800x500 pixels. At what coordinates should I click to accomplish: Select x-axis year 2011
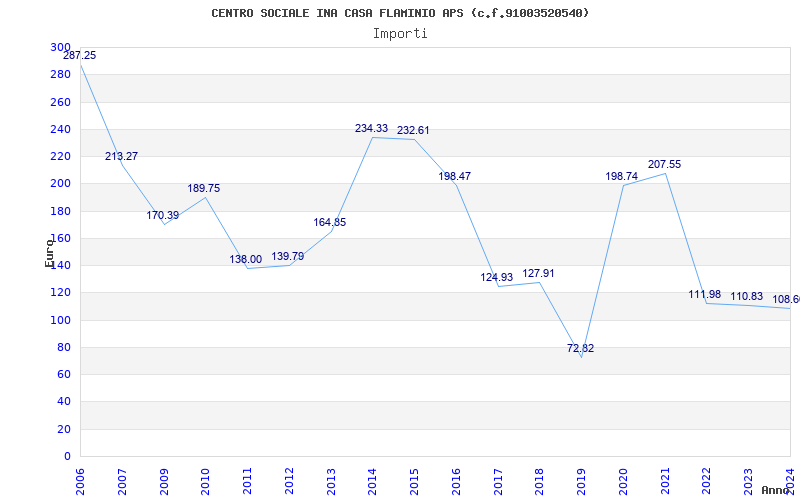[x=247, y=482]
